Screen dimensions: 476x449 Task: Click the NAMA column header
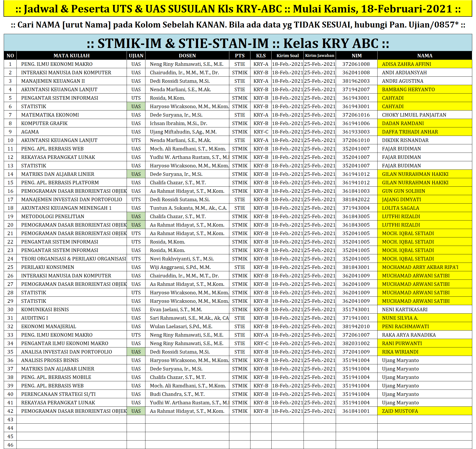(425, 55)
